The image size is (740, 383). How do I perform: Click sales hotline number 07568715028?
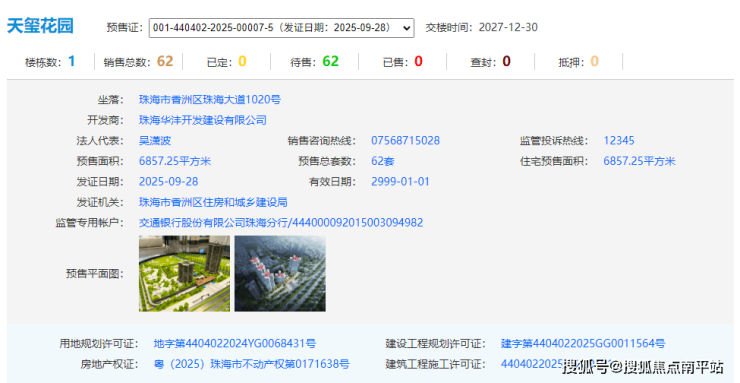tap(405, 141)
